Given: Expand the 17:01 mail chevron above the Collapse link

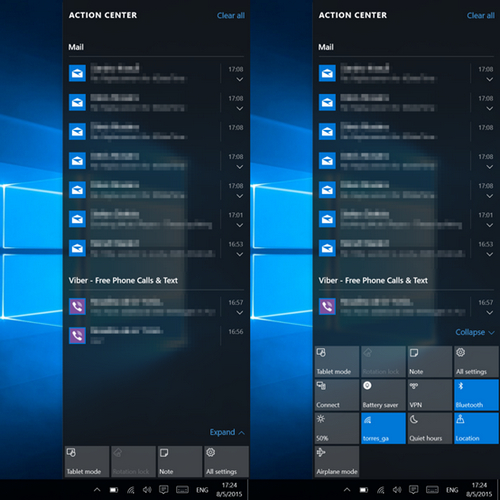Looking at the screenshot, I should pyautogui.click(x=489, y=225).
